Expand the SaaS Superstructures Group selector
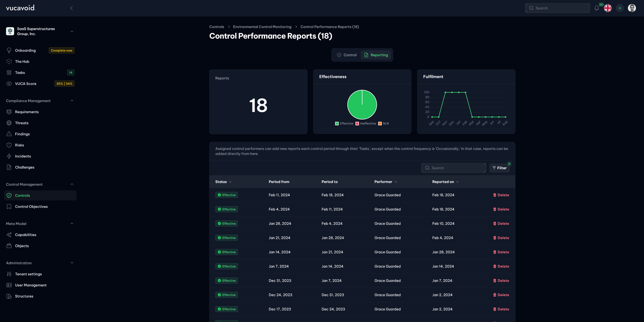644x322 pixels. pos(72,31)
